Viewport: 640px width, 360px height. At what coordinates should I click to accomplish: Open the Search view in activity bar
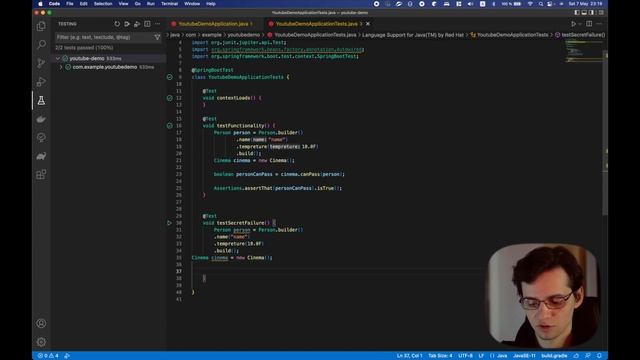(x=41, y=44)
